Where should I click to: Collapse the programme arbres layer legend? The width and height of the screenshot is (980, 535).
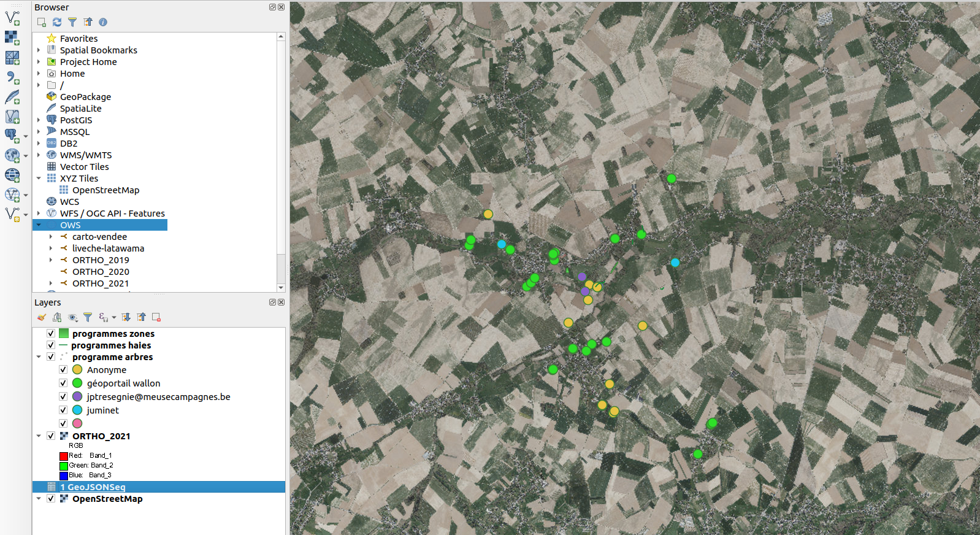[39, 357]
